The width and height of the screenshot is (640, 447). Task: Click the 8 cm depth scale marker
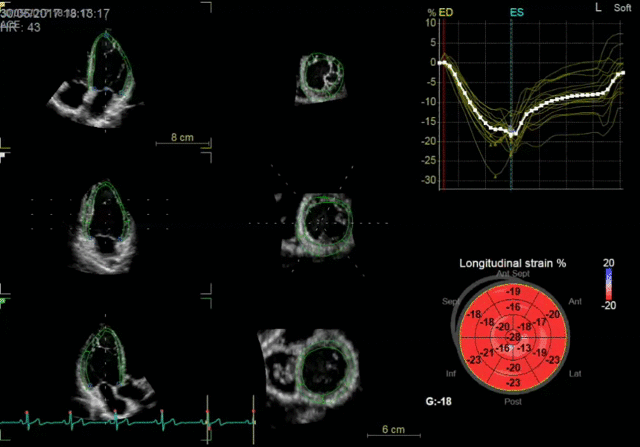tap(182, 137)
